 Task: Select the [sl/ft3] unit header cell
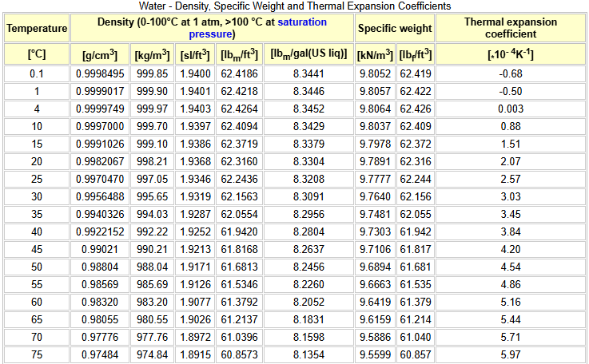tap(195, 54)
